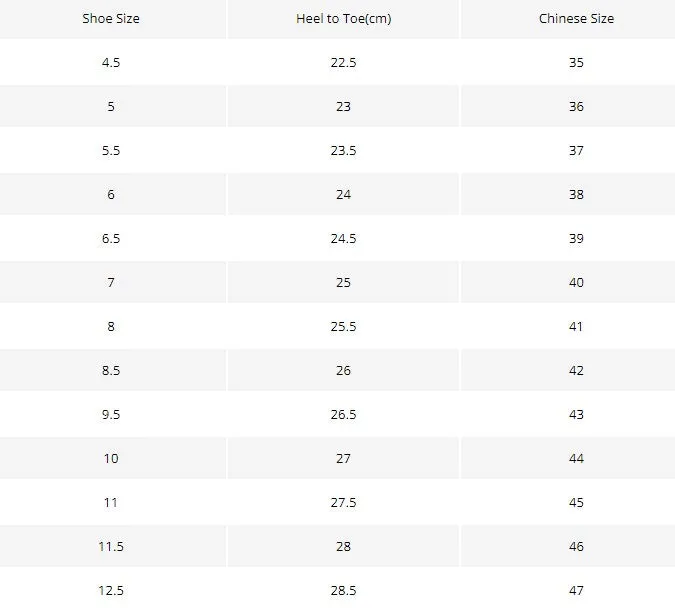This screenshot has height=608, width=675.
Task: Click Chinese size 35 cell
Action: pos(576,62)
